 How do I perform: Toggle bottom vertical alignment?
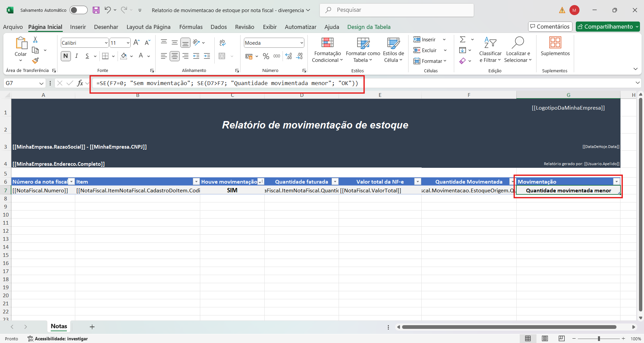pyautogui.click(x=185, y=43)
